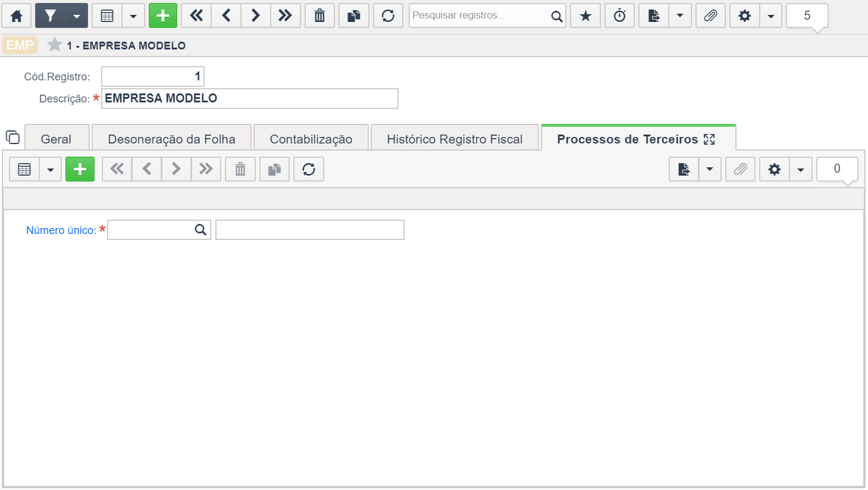Open the filter funnel in top toolbar
The height and width of the screenshot is (490, 868).
tap(50, 16)
